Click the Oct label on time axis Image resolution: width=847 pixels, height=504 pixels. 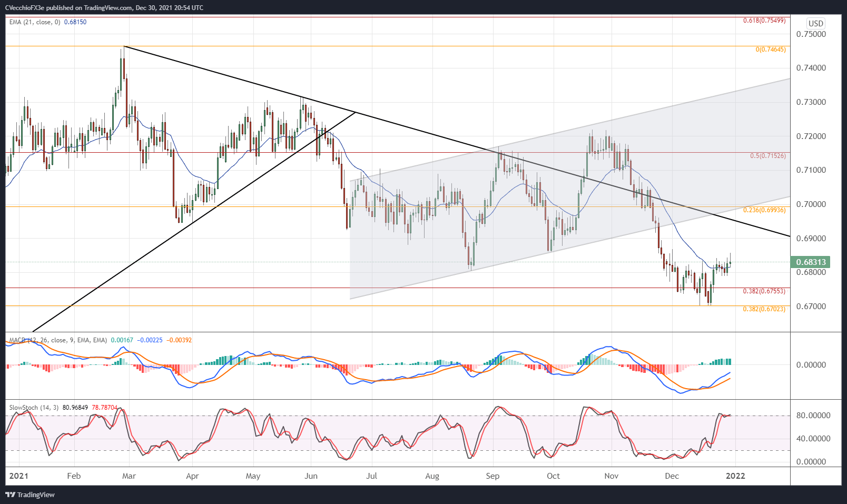[553, 476]
